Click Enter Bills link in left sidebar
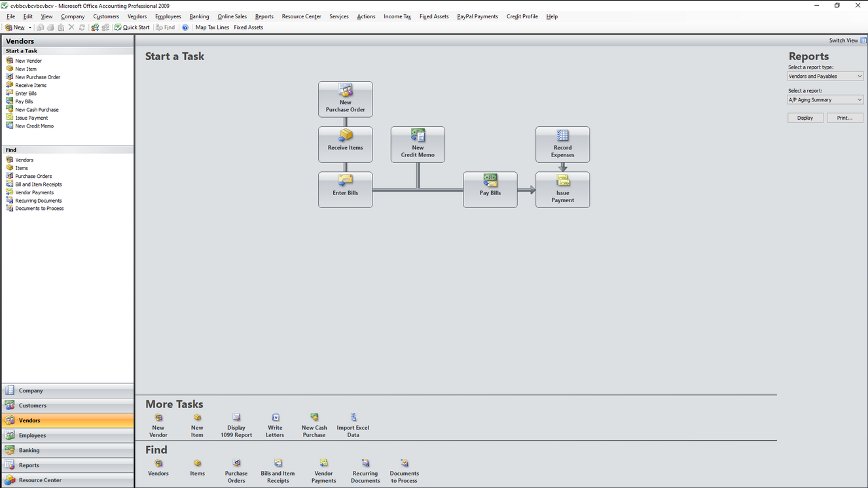 point(26,94)
